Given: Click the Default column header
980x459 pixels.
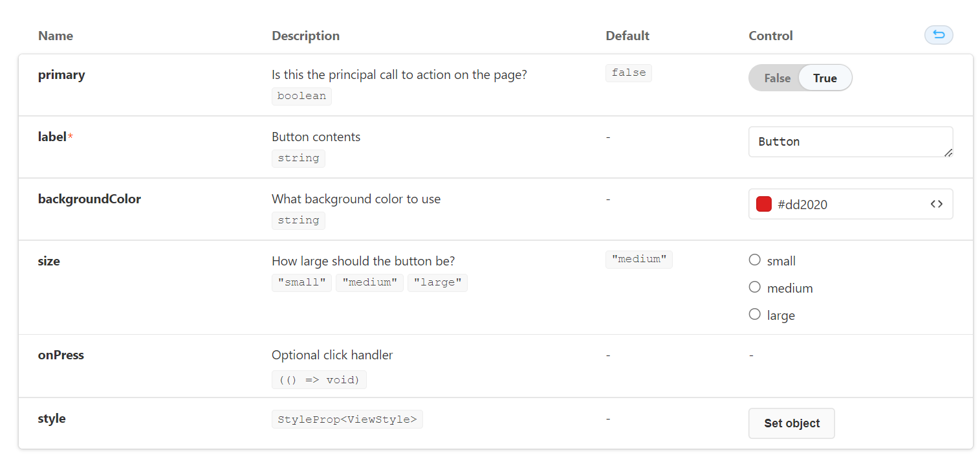Looking at the screenshot, I should click(x=627, y=36).
